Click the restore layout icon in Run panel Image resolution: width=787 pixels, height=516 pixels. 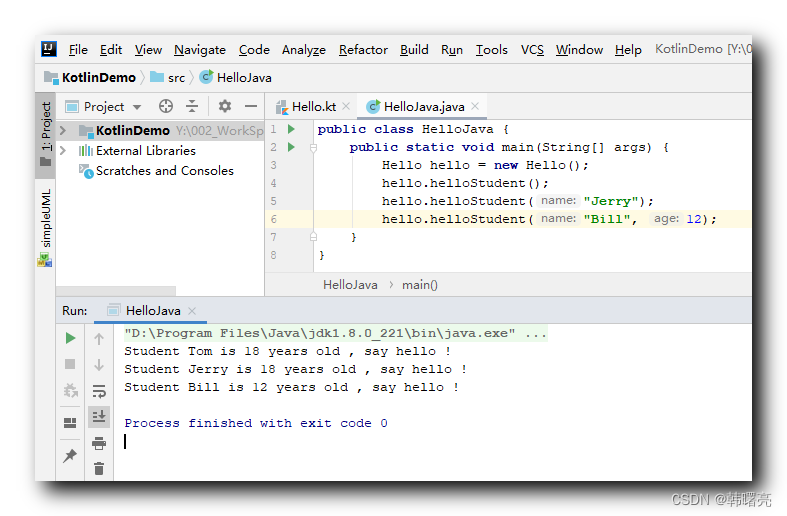(70, 423)
